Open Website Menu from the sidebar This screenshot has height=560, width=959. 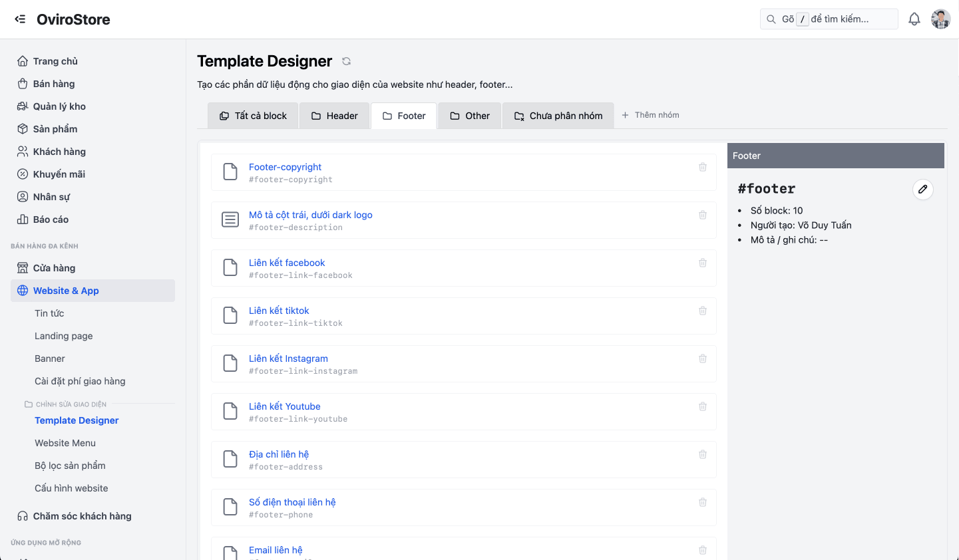pos(65,442)
